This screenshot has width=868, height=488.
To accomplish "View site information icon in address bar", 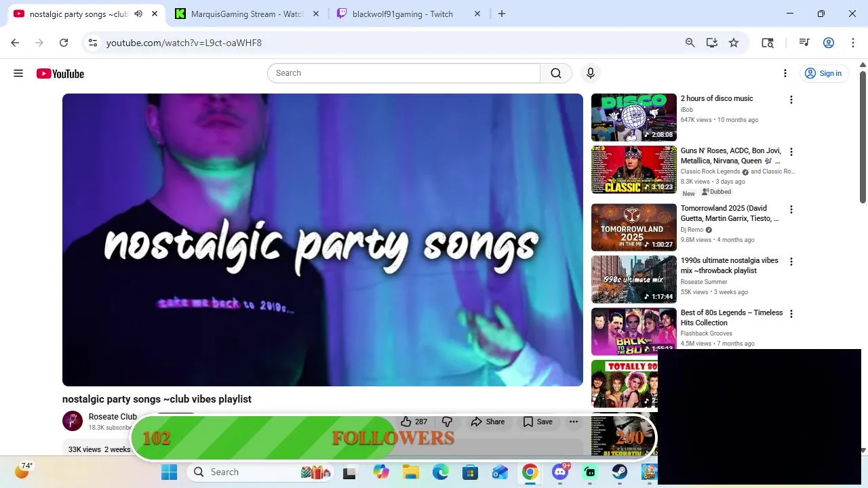I will tap(94, 43).
